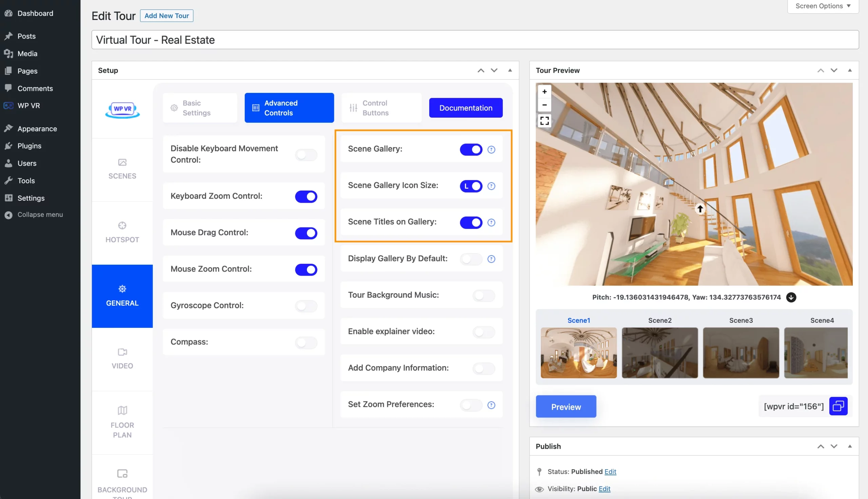
Task: Click the Documentation button
Action: coord(466,107)
